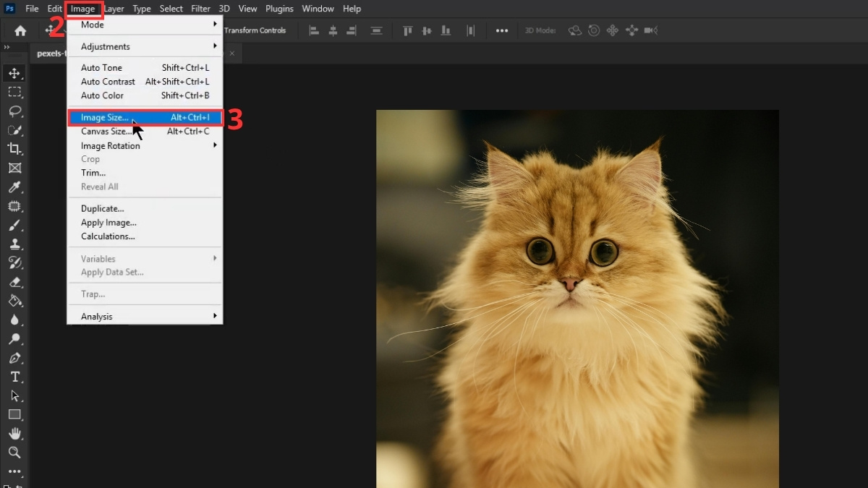Align left edges in options bar
Viewport: 868px width, 488px height.
point(314,30)
